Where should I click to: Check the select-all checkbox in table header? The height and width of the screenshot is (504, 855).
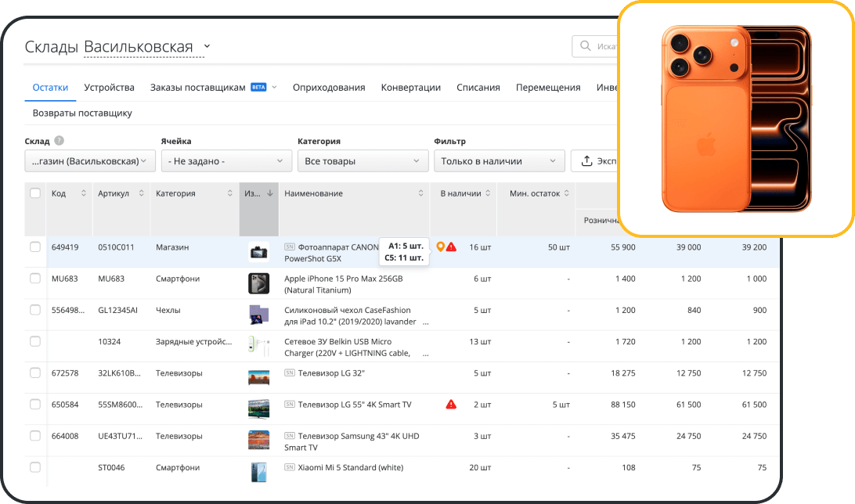click(35, 193)
